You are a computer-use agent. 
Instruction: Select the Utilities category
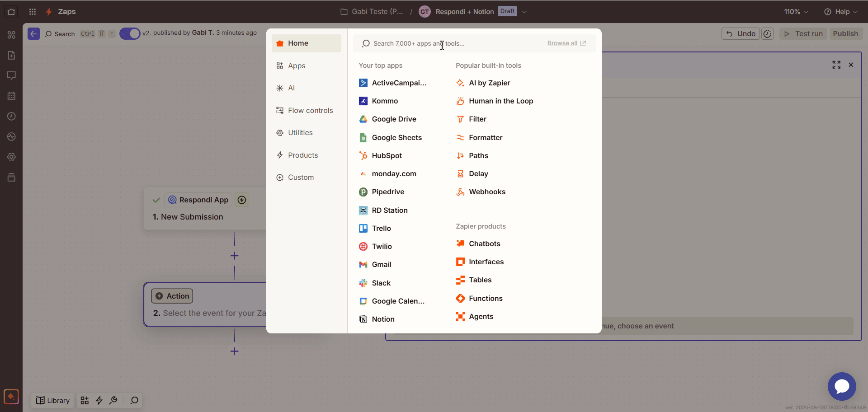click(307, 133)
